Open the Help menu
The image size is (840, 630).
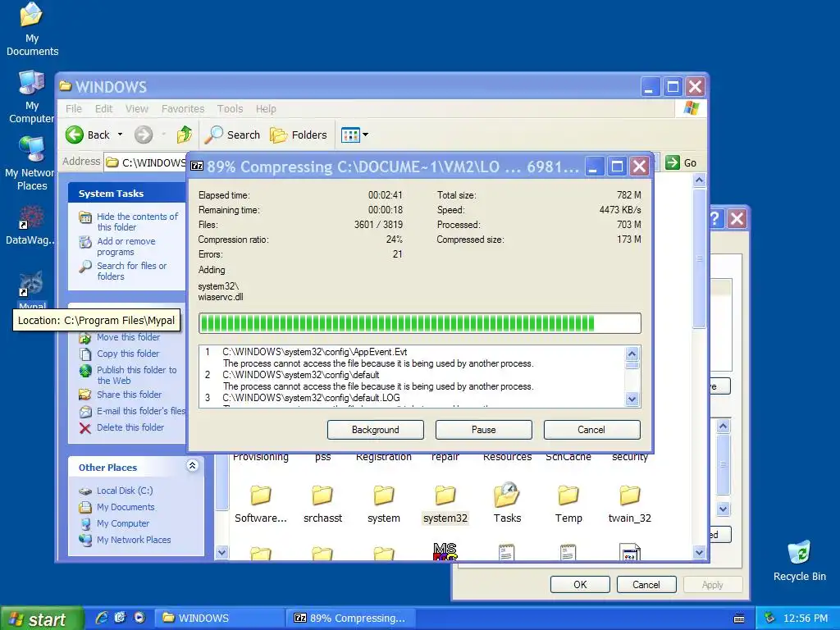[266, 109]
